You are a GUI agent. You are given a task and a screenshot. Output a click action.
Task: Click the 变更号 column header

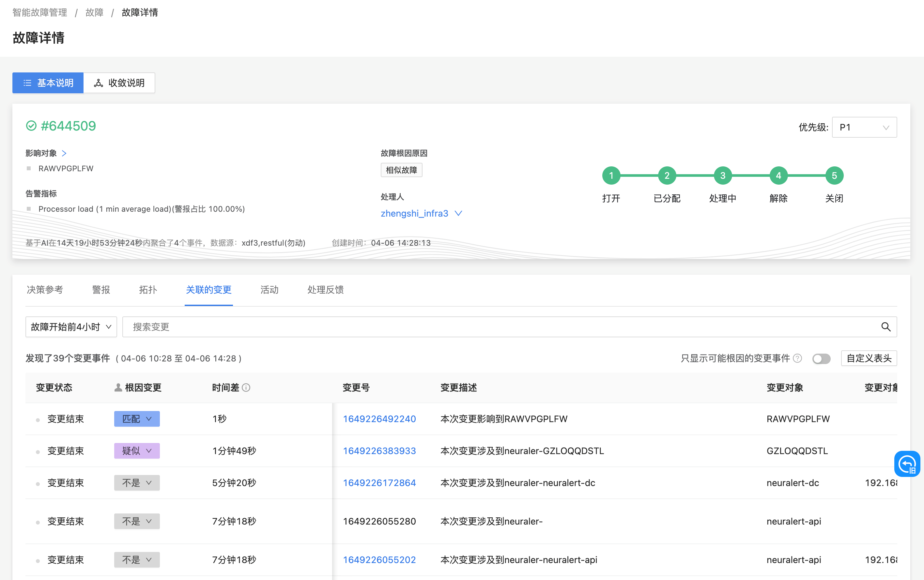356,388
